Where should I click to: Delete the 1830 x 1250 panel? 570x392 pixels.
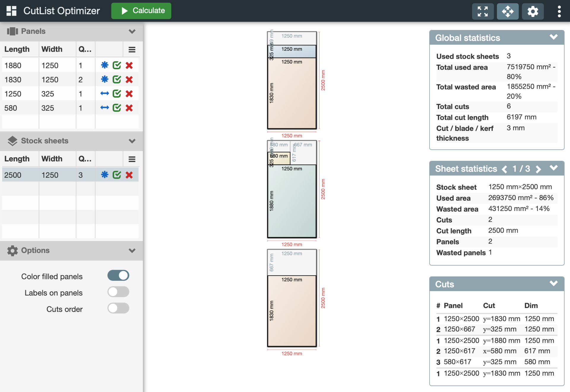[x=129, y=80]
